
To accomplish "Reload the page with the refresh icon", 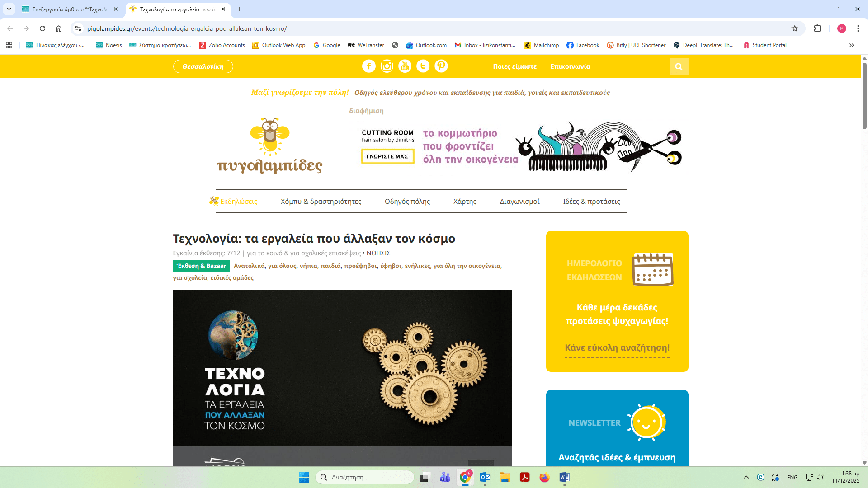I will [x=42, y=28].
